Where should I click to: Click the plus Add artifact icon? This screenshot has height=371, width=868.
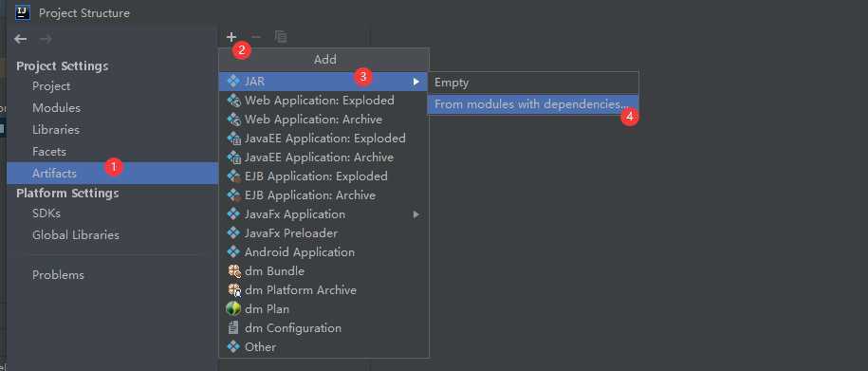click(231, 37)
